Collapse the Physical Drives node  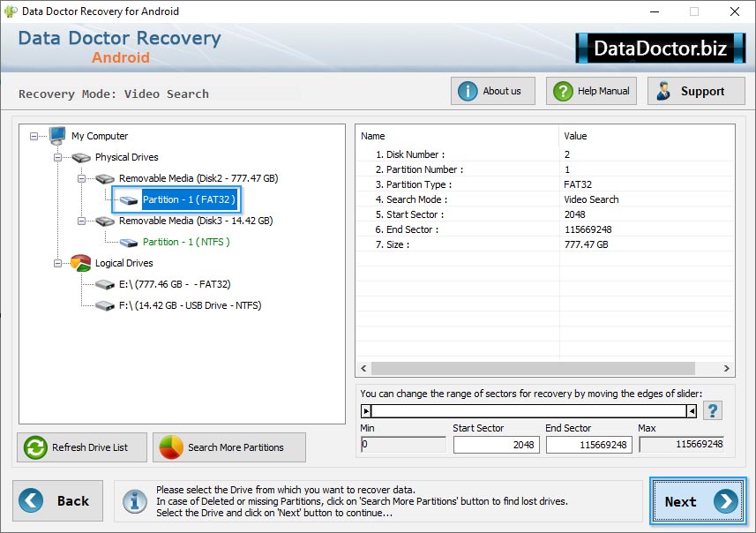tap(57, 158)
